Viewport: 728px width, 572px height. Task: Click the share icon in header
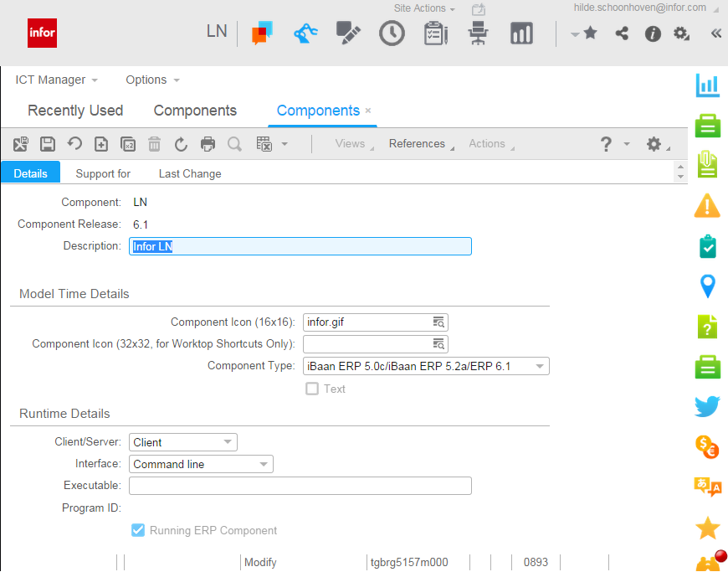click(x=622, y=33)
